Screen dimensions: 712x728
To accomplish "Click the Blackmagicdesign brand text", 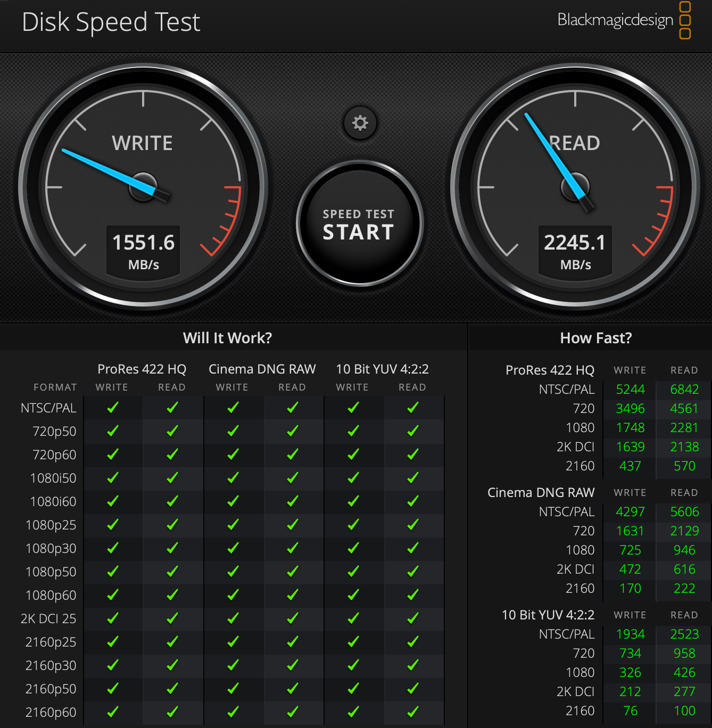I will pos(615,20).
